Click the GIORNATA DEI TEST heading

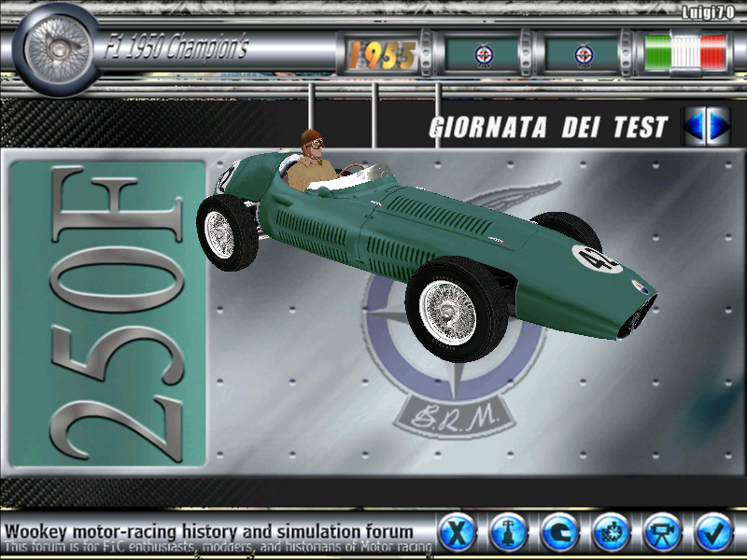click(x=548, y=127)
